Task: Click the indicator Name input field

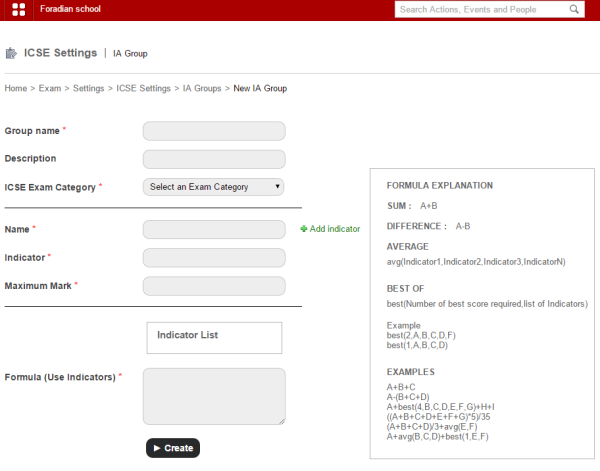Action: point(214,230)
